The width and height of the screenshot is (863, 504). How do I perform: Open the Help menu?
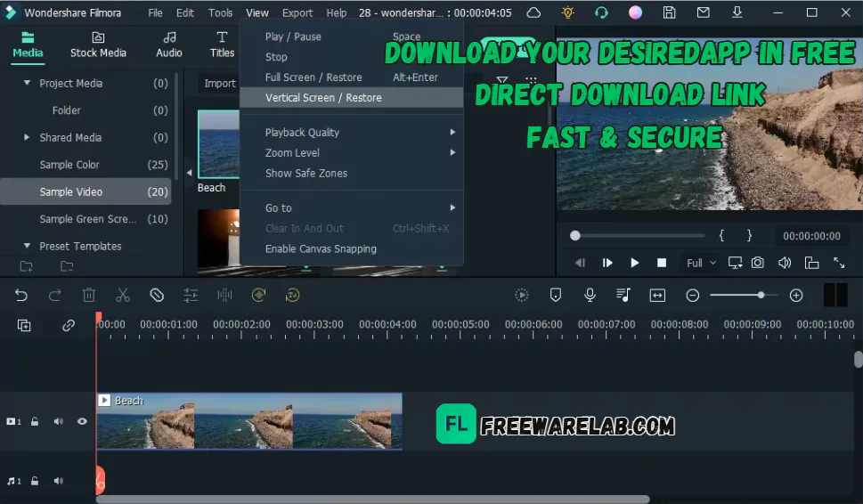click(x=337, y=12)
